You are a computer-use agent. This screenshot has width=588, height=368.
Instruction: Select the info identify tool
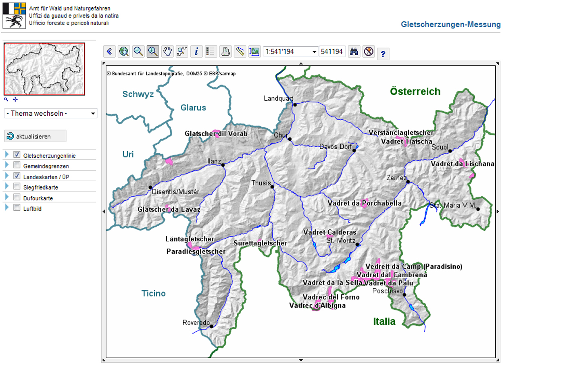[196, 52]
